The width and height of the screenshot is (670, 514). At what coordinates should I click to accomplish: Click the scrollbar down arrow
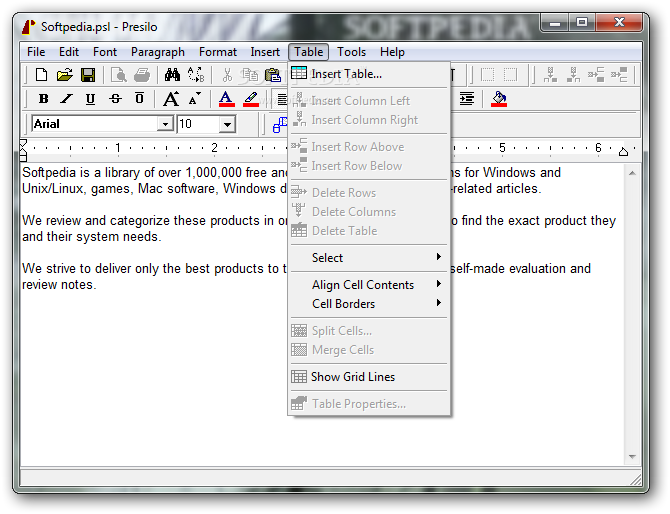click(x=632, y=457)
